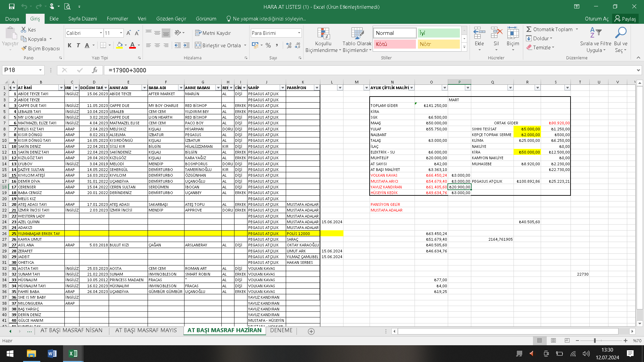
Task: Switch to Page Layout view in status bar
Action: 553,341
